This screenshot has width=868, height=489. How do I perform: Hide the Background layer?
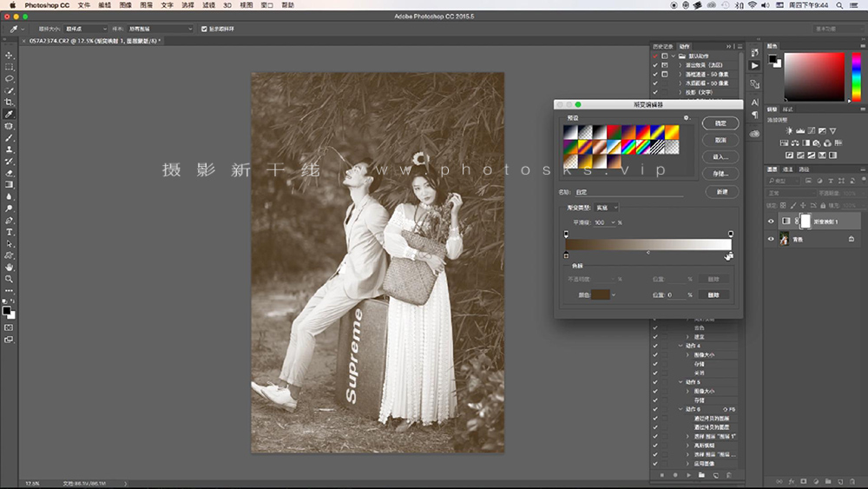[x=771, y=239]
